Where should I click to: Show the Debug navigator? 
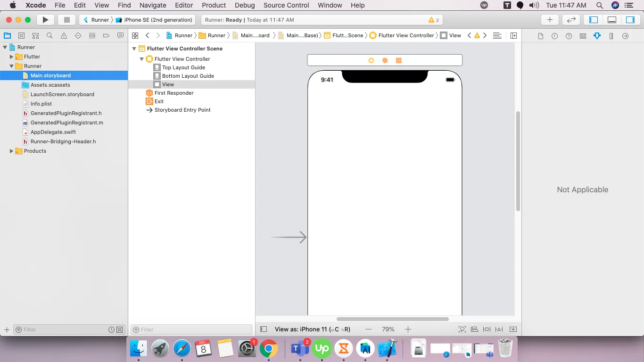pyautogui.click(x=92, y=35)
